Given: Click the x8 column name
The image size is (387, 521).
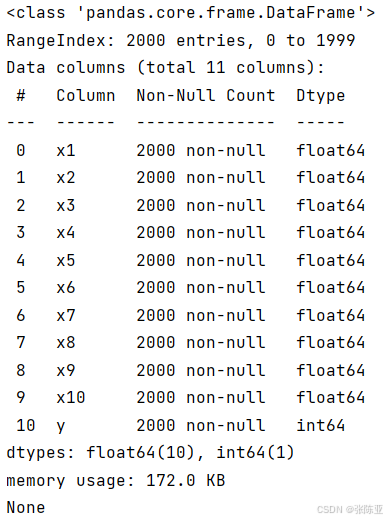Looking at the screenshot, I should pos(66,342).
